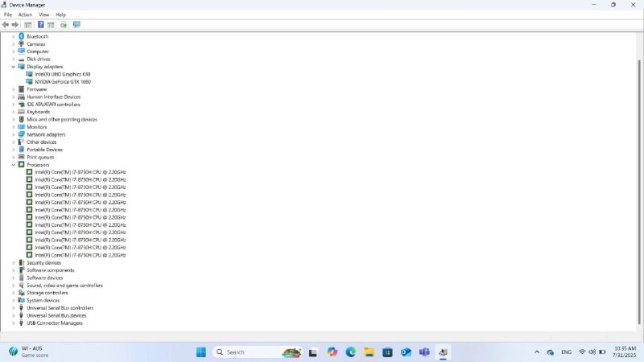
Task: Click the ENG language indicator
Action: (x=567, y=352)
